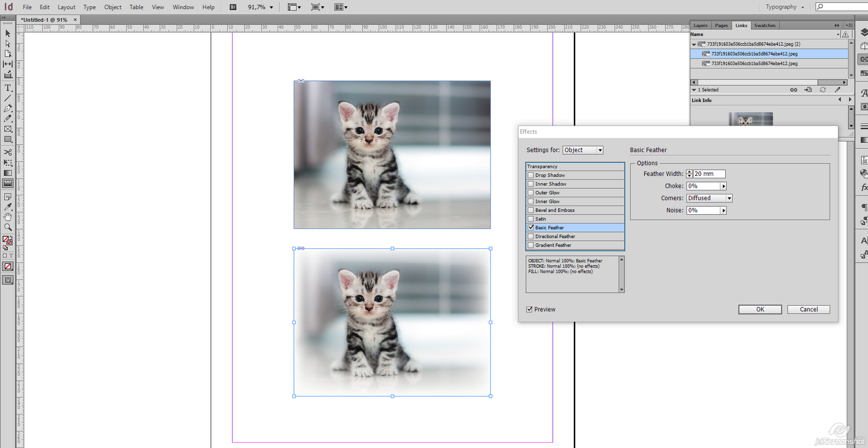Select the Selection tool arrow
This screenshot has height=448, width=868.
pos(8,34)
